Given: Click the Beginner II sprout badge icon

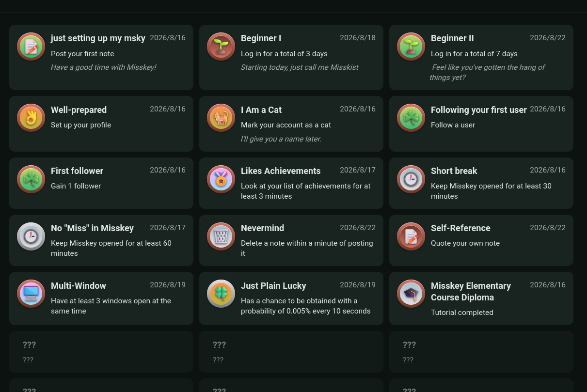Looking at the screenshot, I should coord(411,47).
